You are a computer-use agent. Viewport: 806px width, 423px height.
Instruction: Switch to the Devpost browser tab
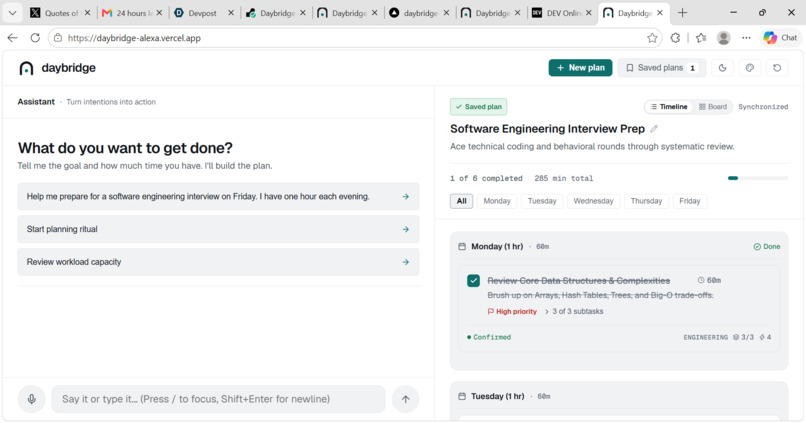click(202, 13)
